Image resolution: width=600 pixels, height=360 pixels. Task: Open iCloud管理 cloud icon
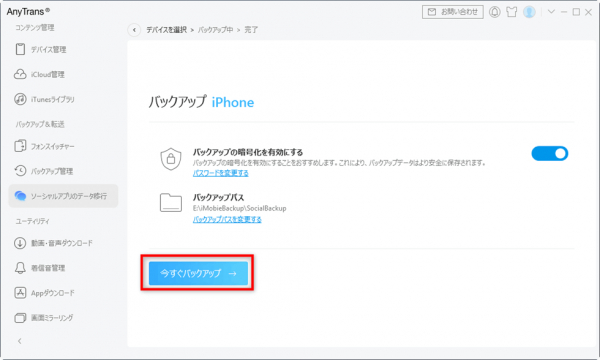20,74
